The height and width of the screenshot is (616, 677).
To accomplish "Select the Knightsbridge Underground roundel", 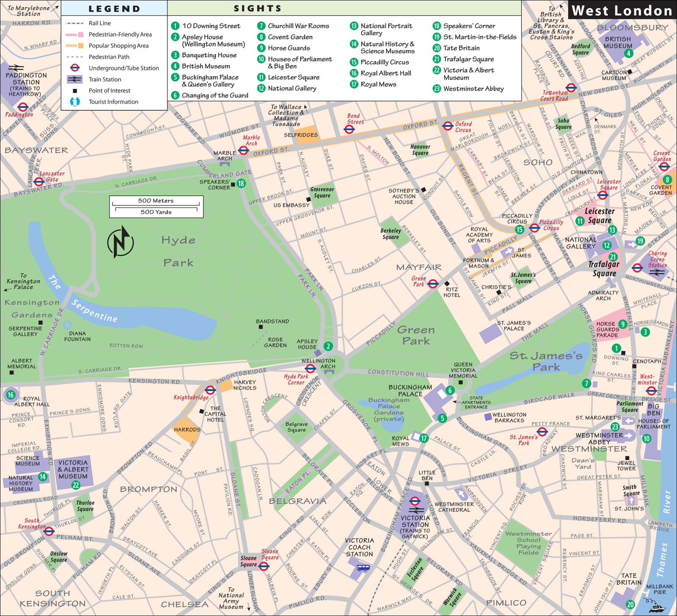I will click(x=210, y=390).
